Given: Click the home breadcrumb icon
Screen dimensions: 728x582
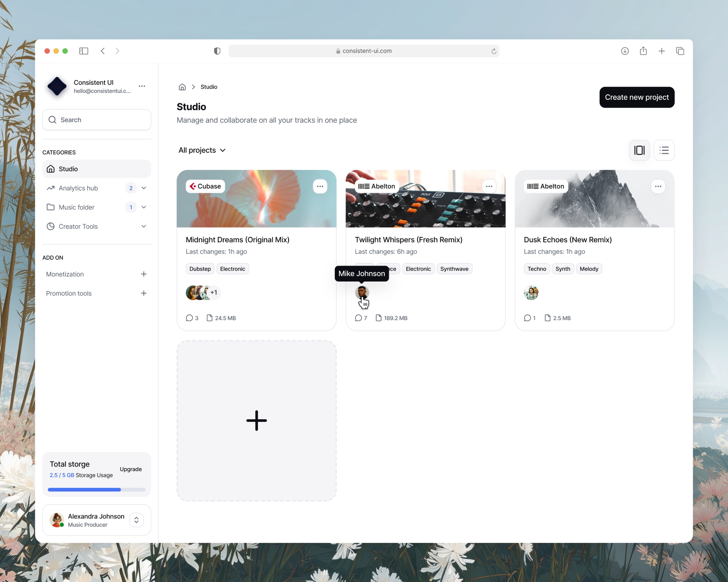Looking at the screenshot, I should tap(182, 87).
